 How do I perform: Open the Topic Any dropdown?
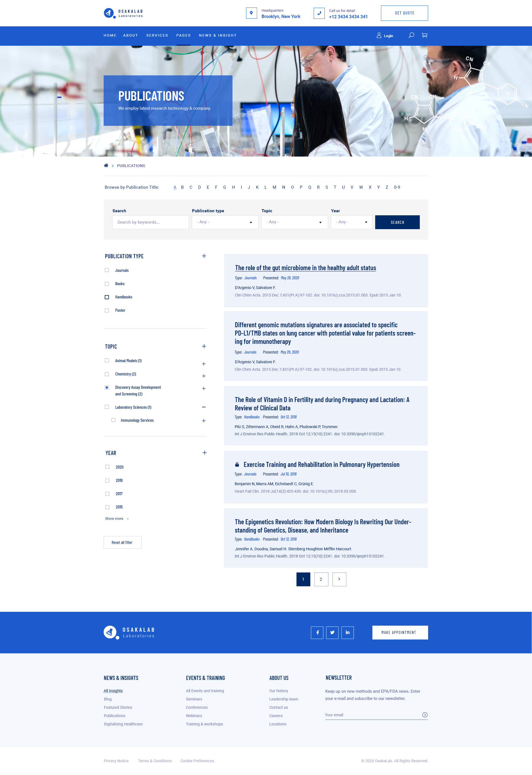[x=294, y=222]
